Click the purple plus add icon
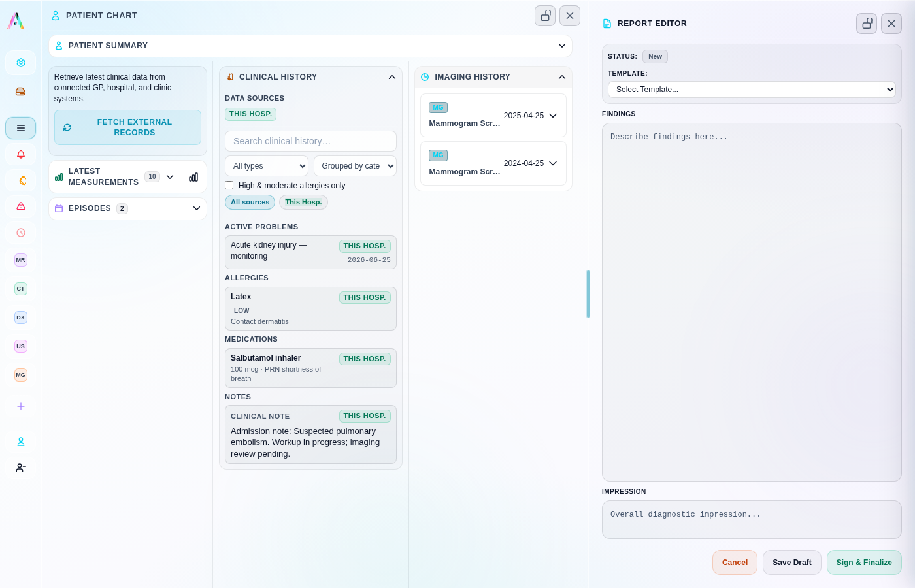915x588 pixels. (21, 406)
